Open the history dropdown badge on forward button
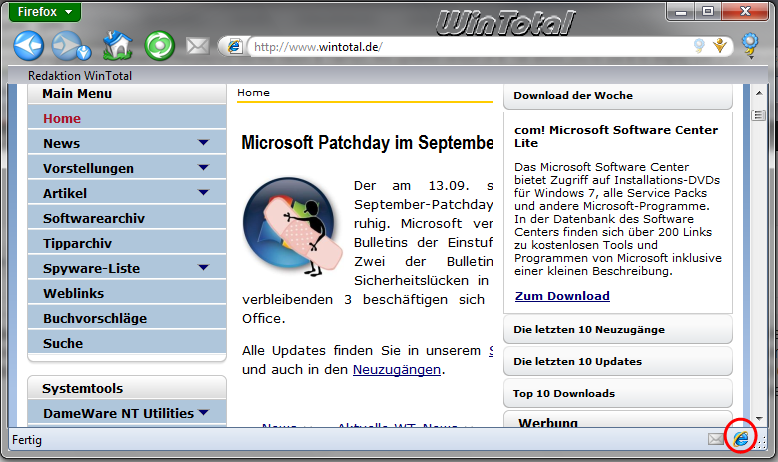778x462 pixels. [84, 52]
